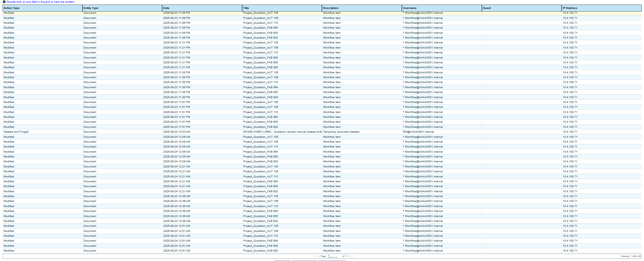Go to the next page of results
The height and width of the screenshot is (261, 644).
(x=349, y=256)
